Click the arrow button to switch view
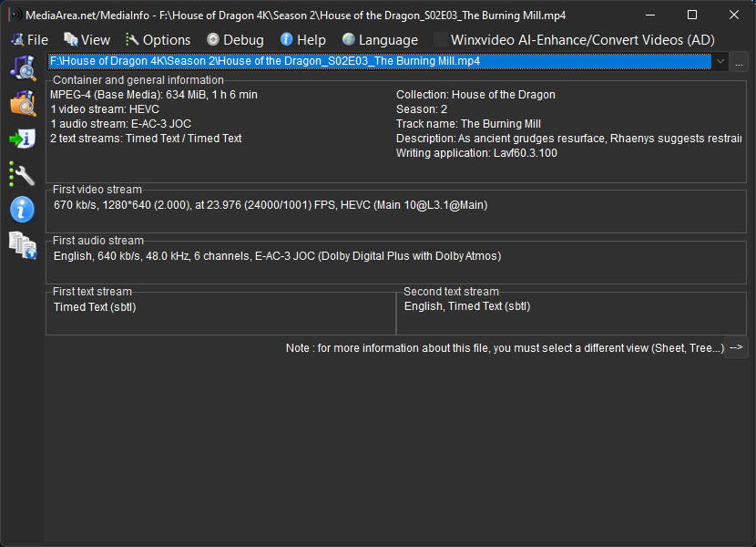This screenshot has width=756, height=547. coord(736,347)
